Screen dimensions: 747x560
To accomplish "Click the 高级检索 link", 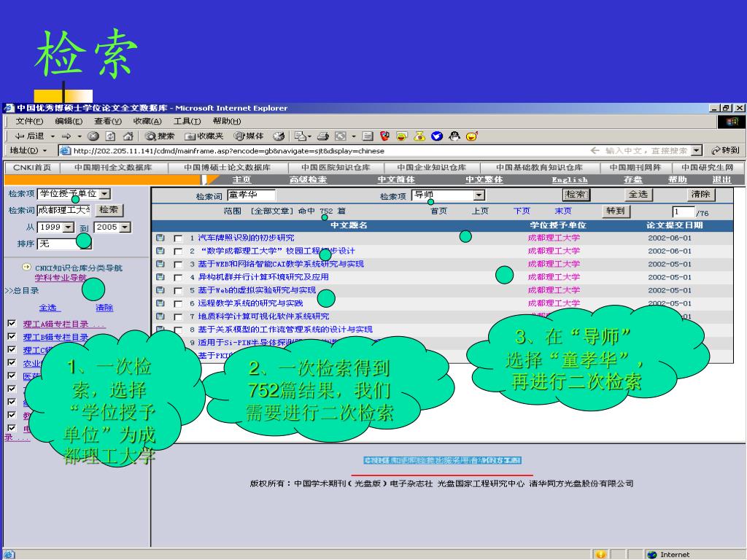I will tap(308, 179).
